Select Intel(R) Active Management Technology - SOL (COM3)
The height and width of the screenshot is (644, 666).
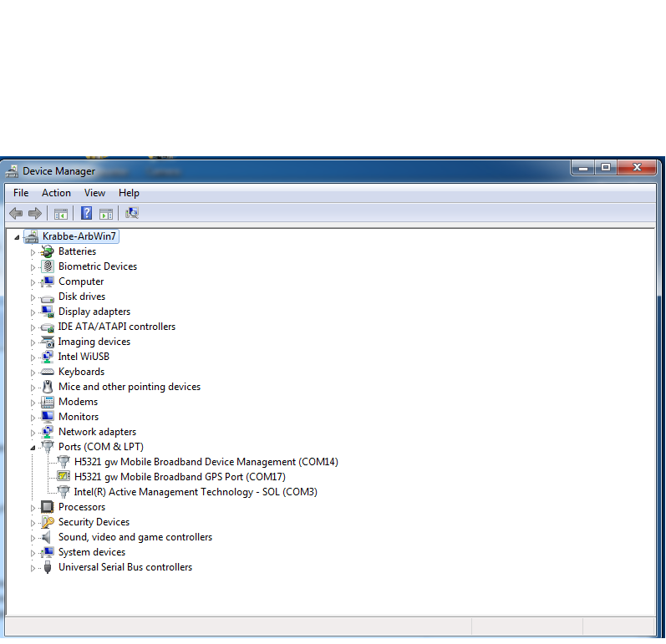[x=195, y=492]
